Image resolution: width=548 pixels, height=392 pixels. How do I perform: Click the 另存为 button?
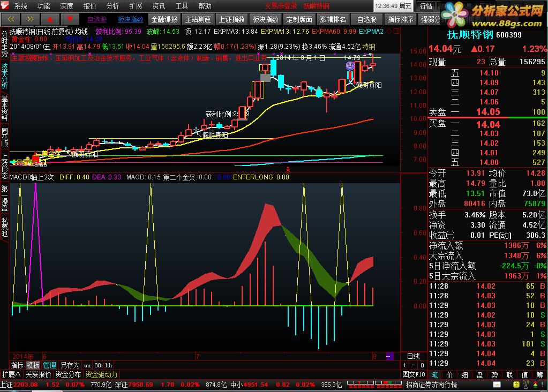tap(70, 365)
